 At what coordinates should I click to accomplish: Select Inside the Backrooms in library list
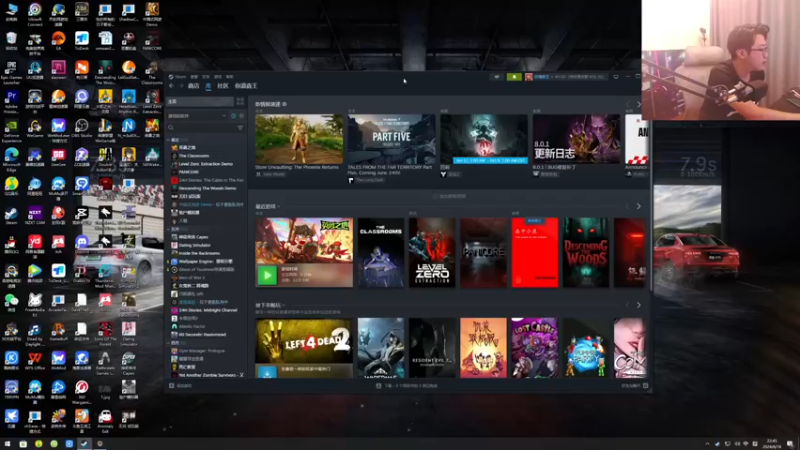tap(199, 253)
